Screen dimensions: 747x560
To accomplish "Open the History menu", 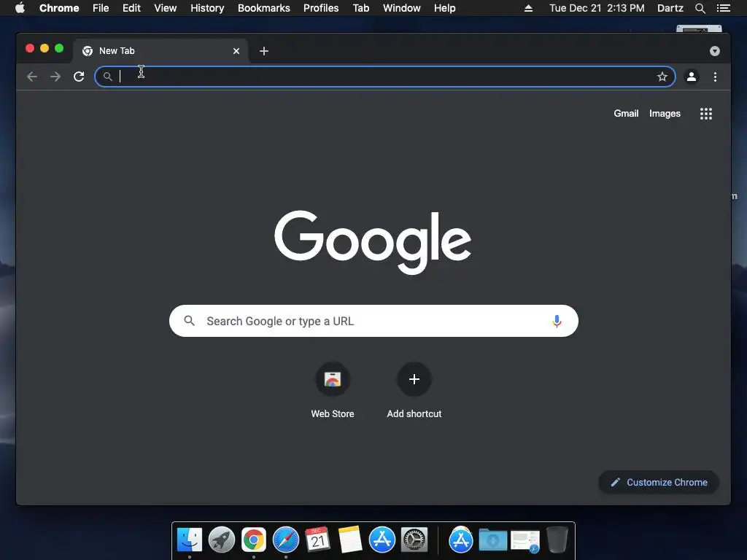I will click(207, 8).
